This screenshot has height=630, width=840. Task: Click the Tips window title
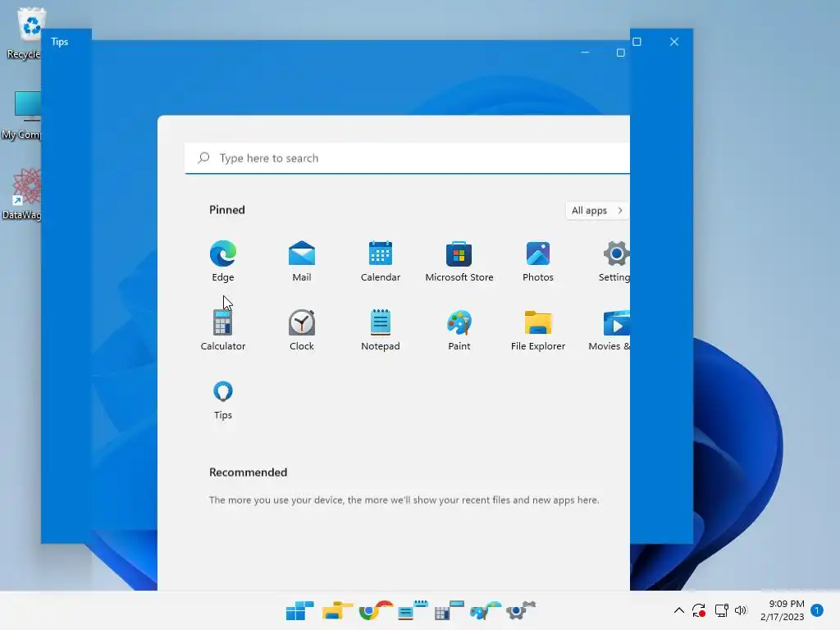tap(59, 42)
